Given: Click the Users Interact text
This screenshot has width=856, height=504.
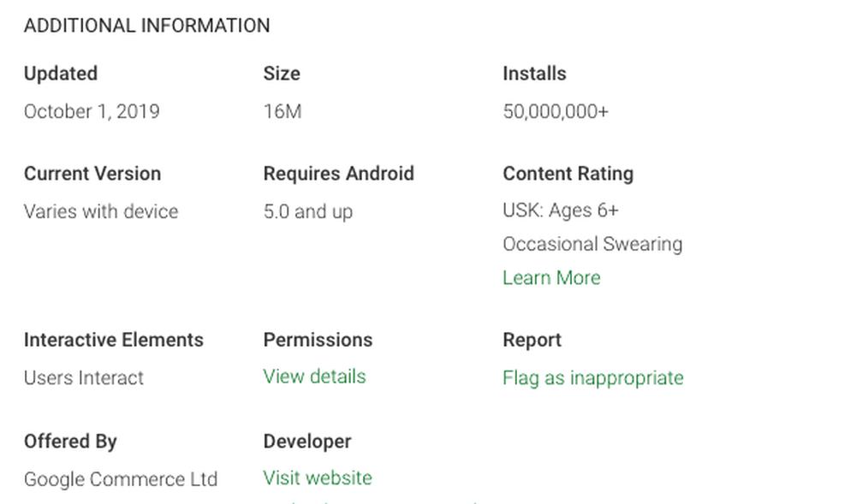Looking at the screenshot, I should pyautogui.click(x=84, y=378).
